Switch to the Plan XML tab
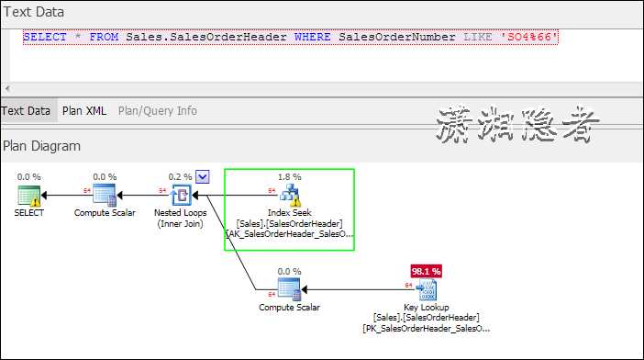644x360 pixels. 84,111
